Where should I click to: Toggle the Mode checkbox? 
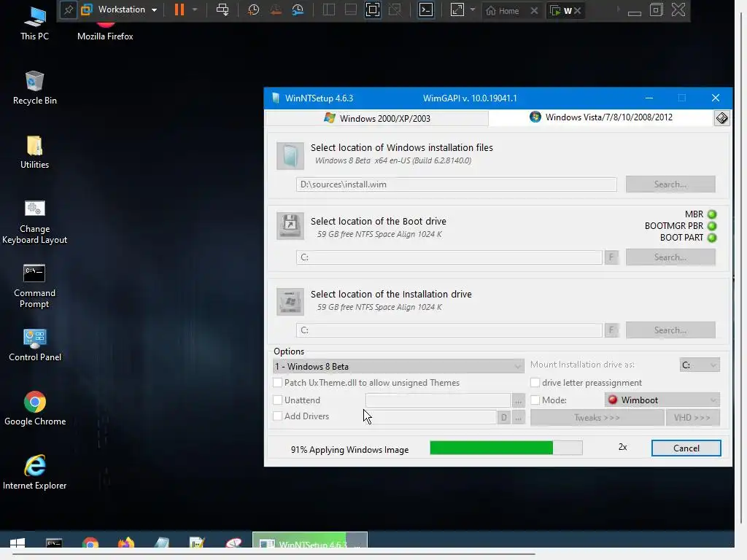point(535,400)
